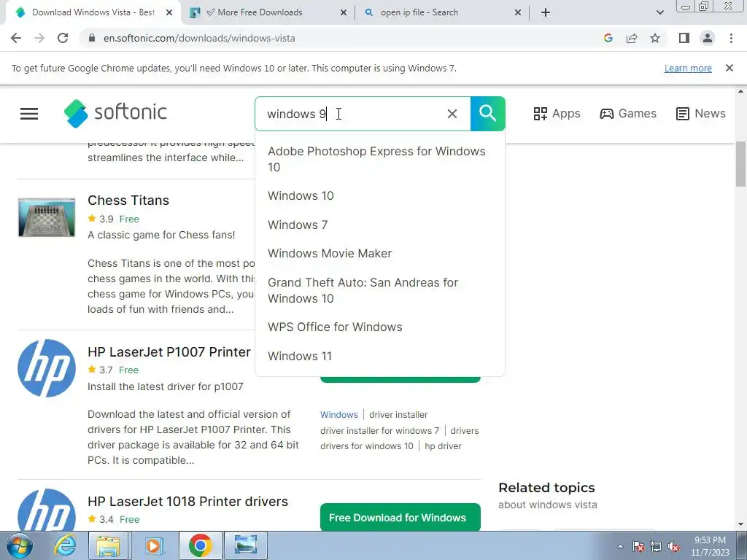Viewport: 747px width, 560px height.
Task: Open HP LaserJet 1018 Printer drivers link
Action: click(187, 502)
